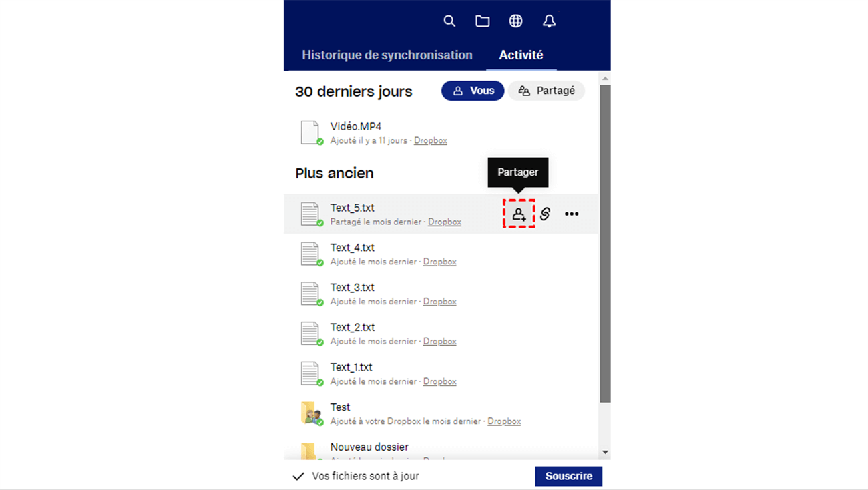Select the Text_4.txt file name
Viewport: 868px width, 490px height.
tap(353, 248)
